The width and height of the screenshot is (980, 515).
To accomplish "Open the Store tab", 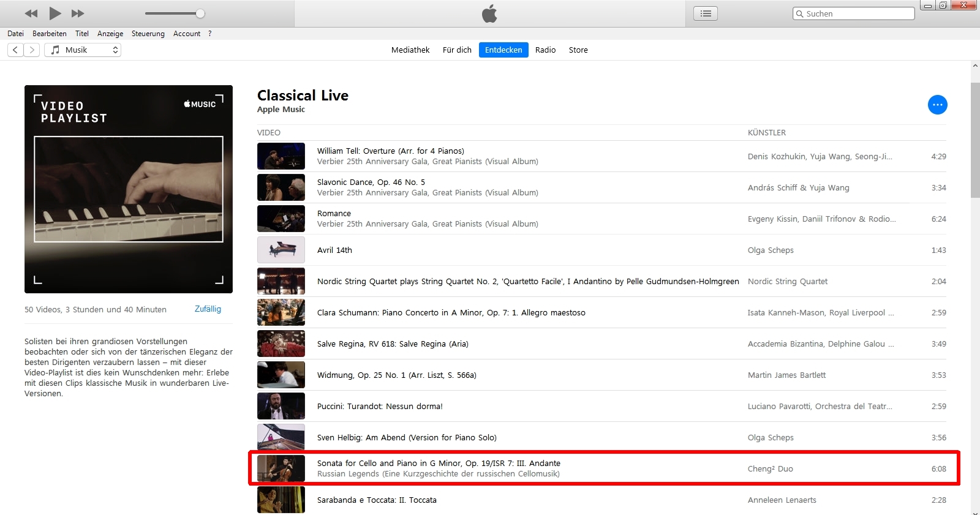I will [x=578, y=50].
